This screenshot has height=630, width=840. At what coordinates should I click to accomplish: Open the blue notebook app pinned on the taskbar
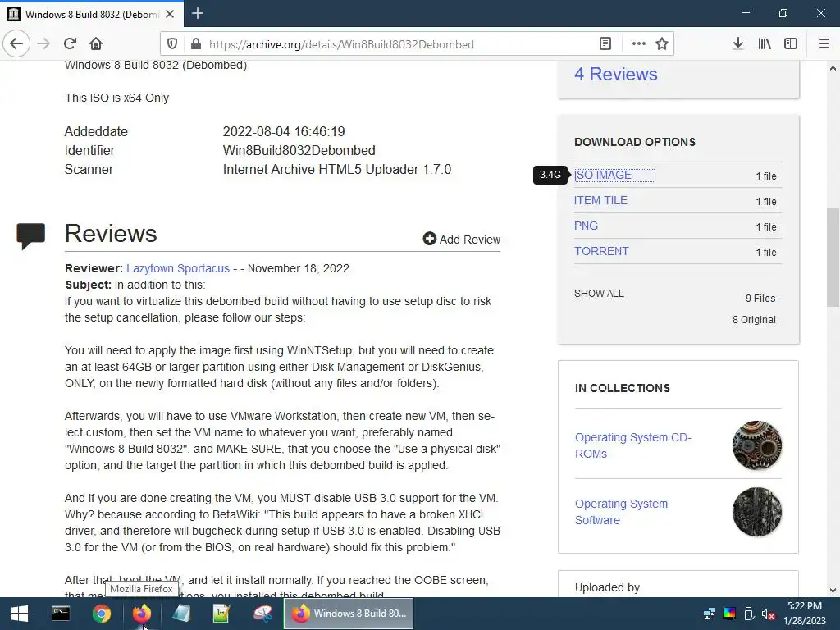[181, 614]
